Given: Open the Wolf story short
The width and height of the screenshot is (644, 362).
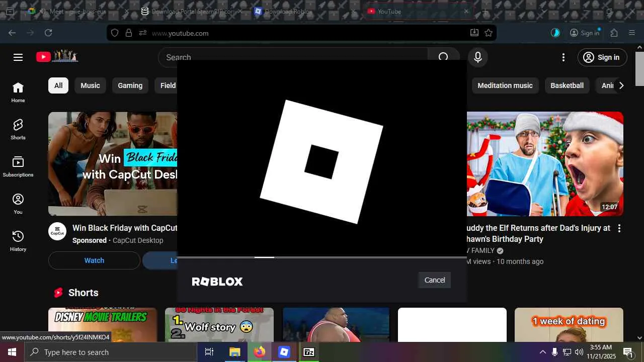Looking at the screenshot, I should [x=219, y=325].
